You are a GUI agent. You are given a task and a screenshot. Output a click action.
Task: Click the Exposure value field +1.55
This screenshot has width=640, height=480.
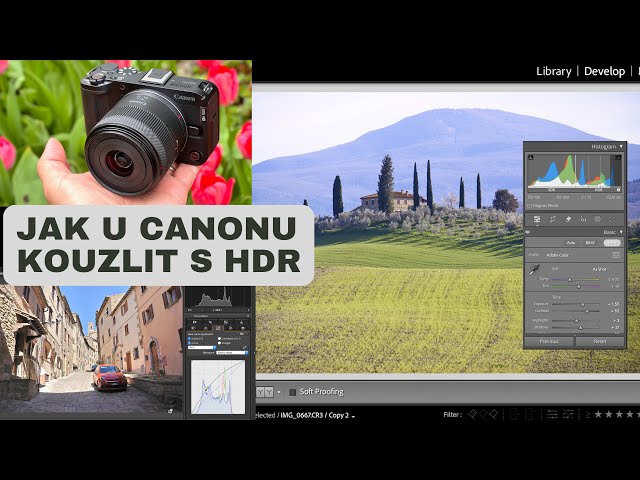point(613,304)
